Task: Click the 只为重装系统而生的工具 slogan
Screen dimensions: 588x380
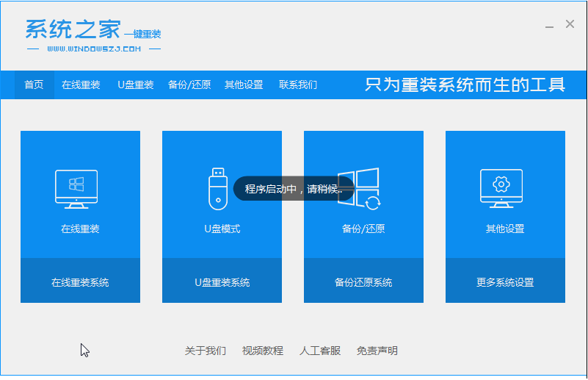Action: [x=465, y=85]
